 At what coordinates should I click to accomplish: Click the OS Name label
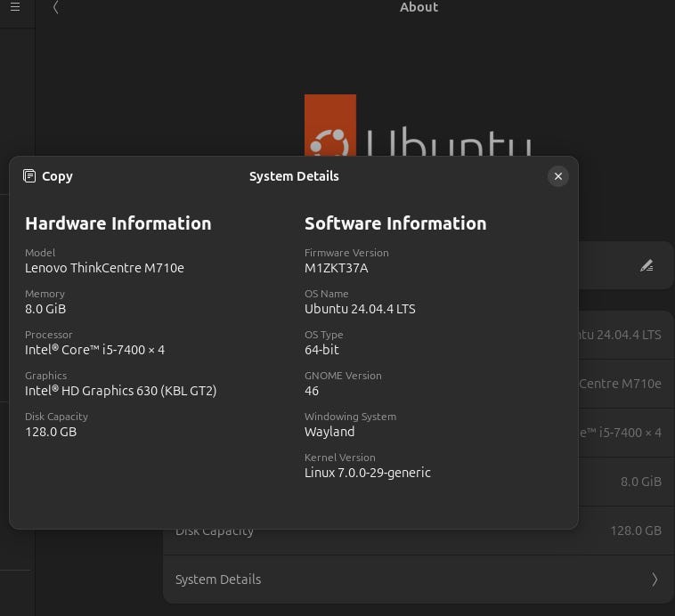326,294
